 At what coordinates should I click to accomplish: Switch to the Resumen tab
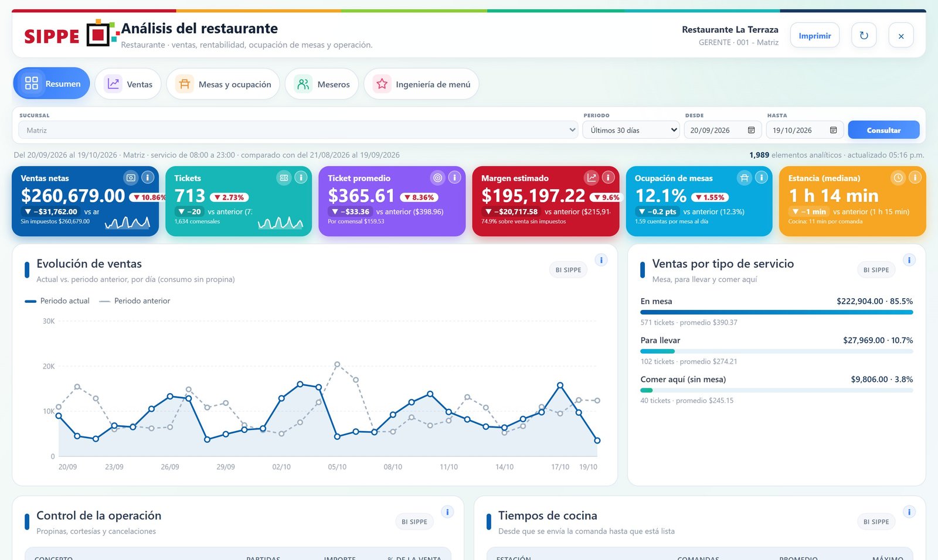(52, 84)
